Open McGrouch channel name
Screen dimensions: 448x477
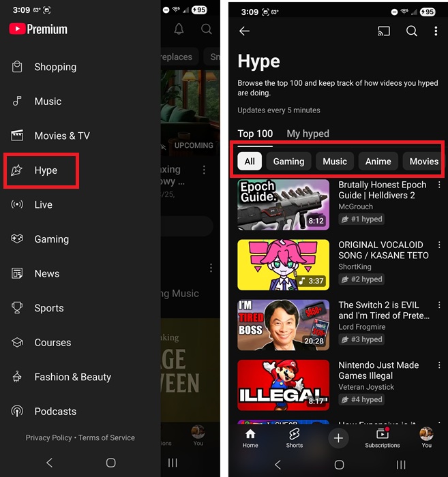[x=355, y=206]
